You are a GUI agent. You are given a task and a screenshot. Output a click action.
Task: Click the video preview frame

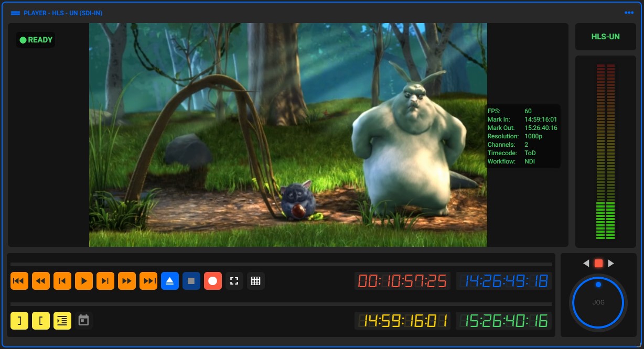coord(288,135)
